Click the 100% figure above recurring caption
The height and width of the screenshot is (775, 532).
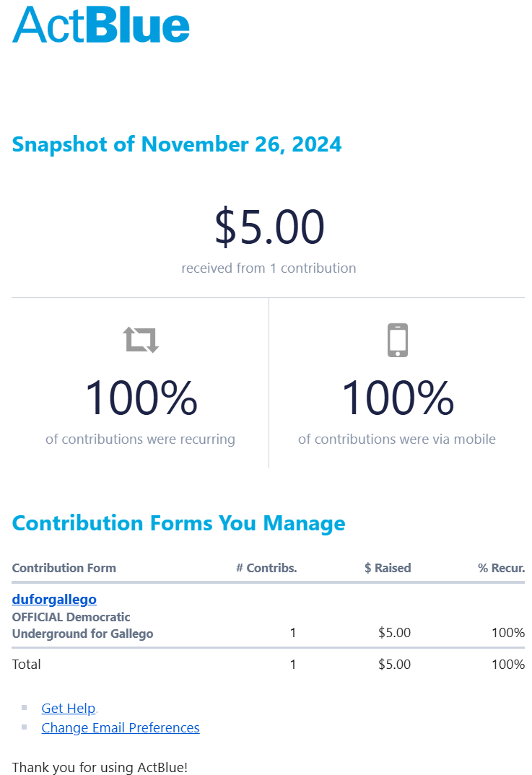(141, 398)
